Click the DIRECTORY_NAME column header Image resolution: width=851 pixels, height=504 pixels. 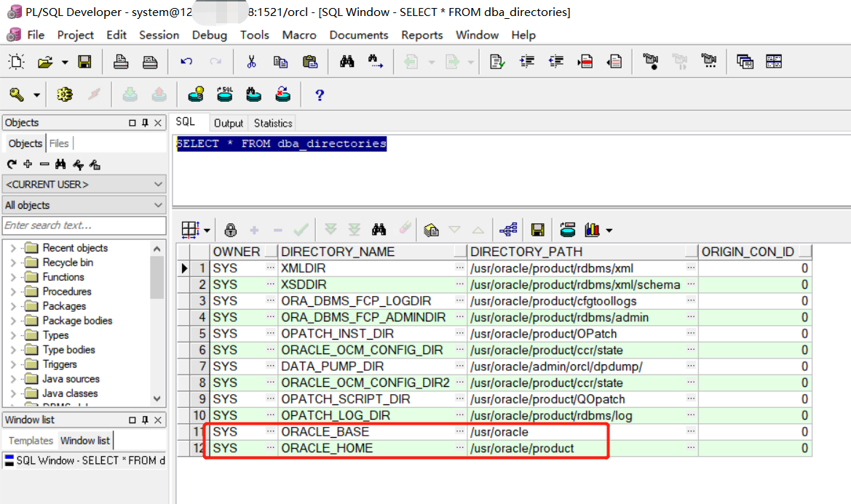point(373,252)
